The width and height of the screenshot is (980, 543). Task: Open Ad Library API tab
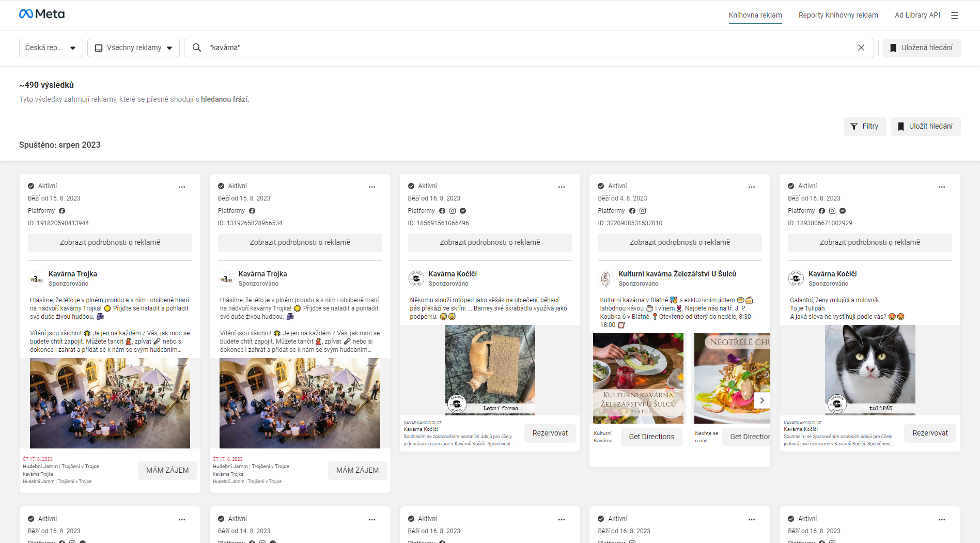click(x=917, y=15)
